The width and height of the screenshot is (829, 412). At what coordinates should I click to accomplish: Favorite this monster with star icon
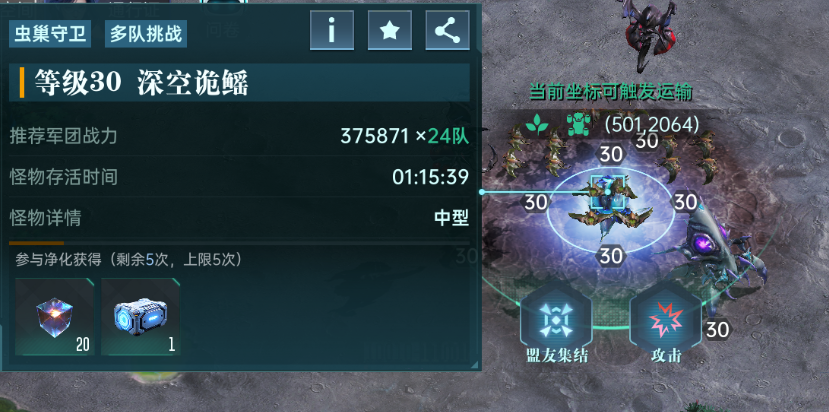390,31
